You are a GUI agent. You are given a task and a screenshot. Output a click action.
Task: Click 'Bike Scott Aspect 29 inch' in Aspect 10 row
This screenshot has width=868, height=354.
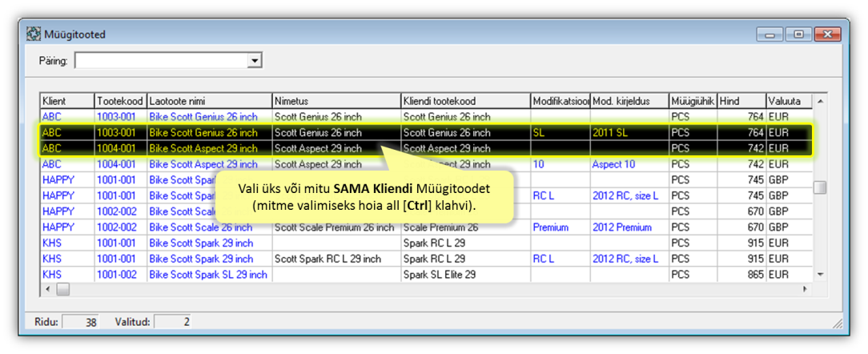pyautogui.click(x=210, y=164)
